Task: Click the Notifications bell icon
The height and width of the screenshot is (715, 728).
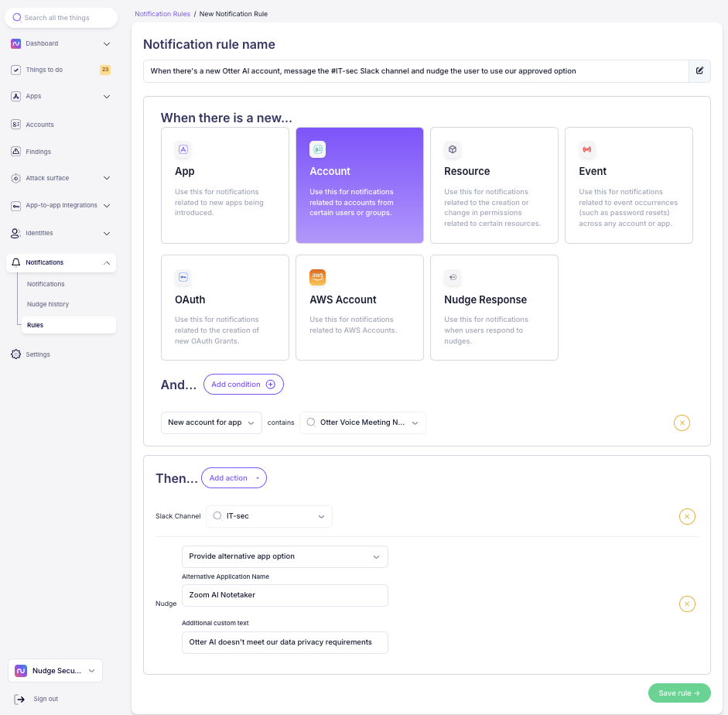Action: pyautogui.click(x=15, y=263)
